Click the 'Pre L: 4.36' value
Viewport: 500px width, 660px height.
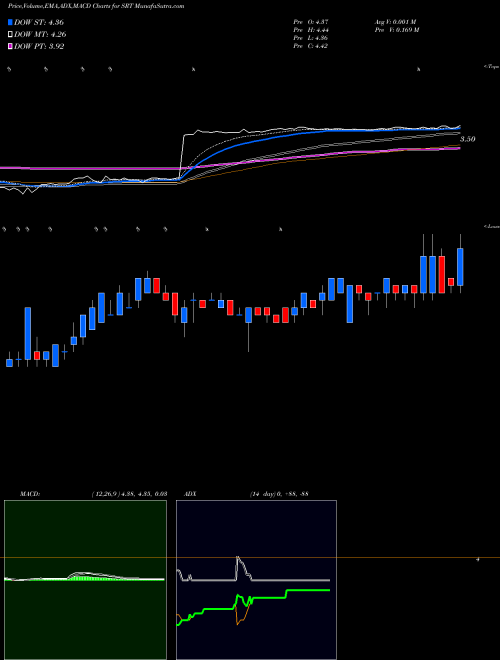(x=311, y=38)
